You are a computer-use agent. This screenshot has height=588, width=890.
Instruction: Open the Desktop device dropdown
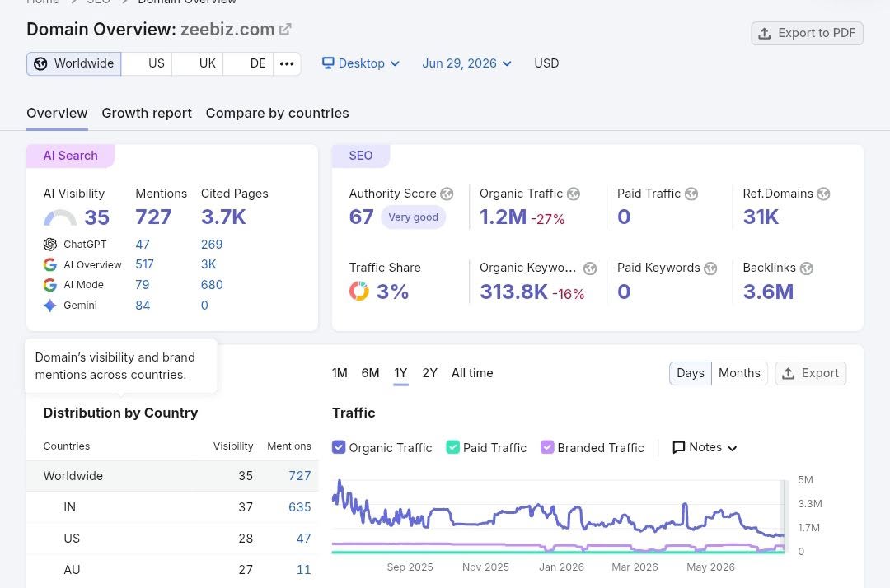click(x=361, y=63)
